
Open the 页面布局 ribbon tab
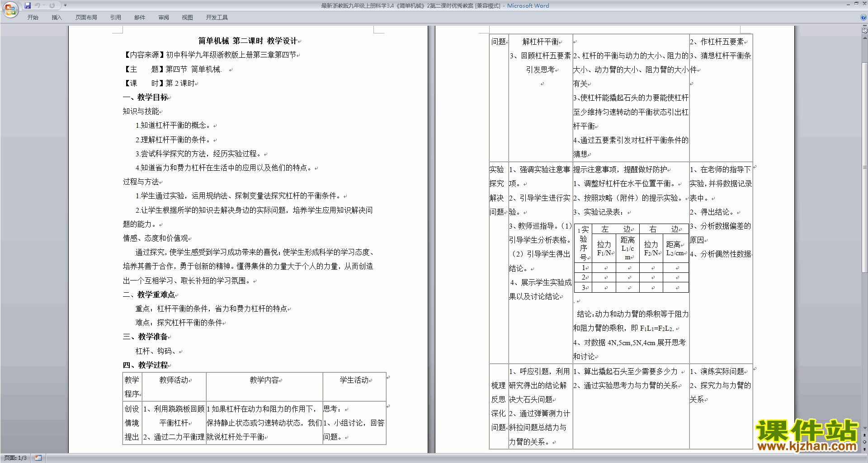click(x=86, y=18)
